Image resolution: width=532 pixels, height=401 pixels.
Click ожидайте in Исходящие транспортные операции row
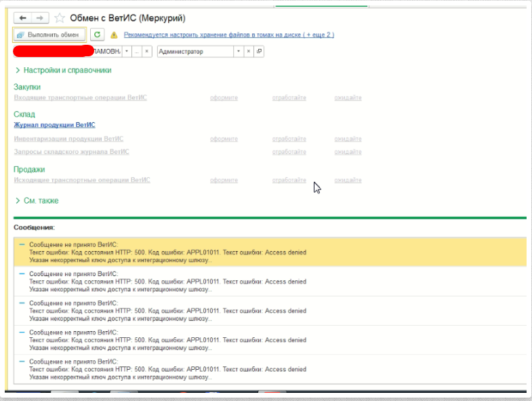(348, 180)
